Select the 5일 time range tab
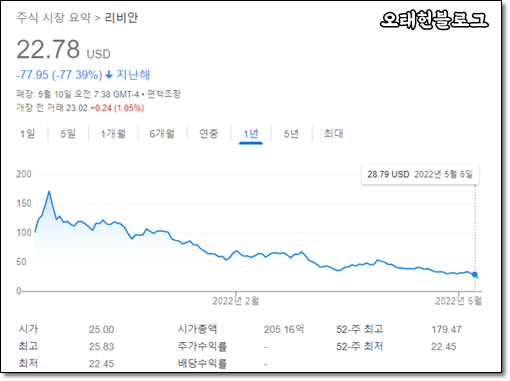This screenshot has height=381, width=510. point(68,134)
